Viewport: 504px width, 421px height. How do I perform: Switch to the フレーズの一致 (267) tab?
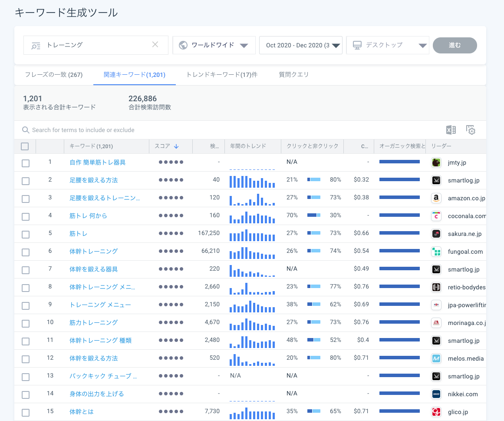(54, 75)
